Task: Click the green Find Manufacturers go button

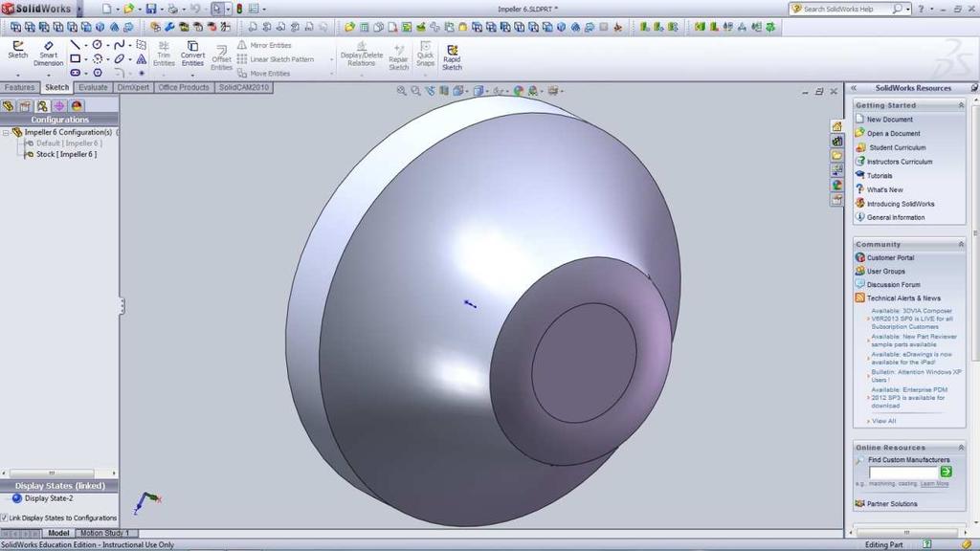Action: [x=946, y=472]
